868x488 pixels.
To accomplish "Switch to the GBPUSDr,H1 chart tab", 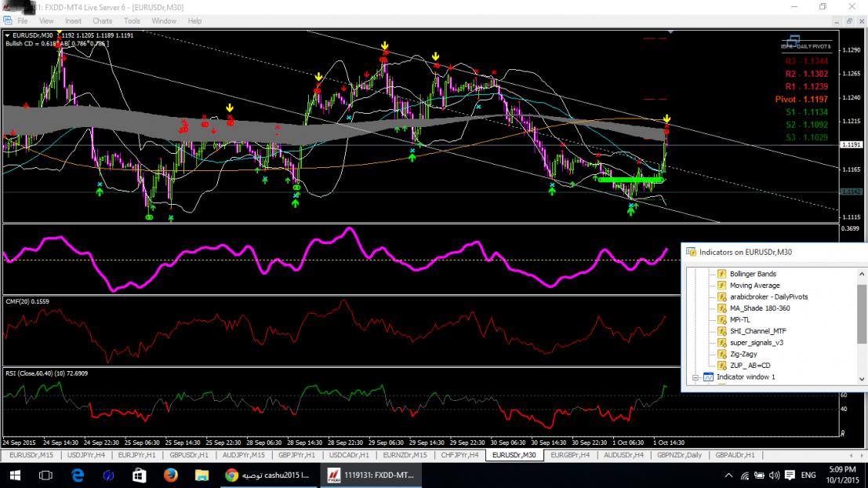I will (192, 455).
